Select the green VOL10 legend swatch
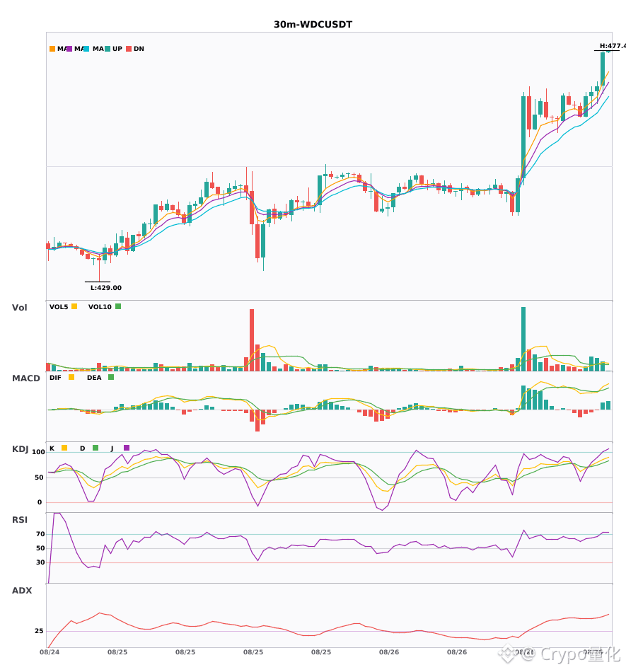 118,306
